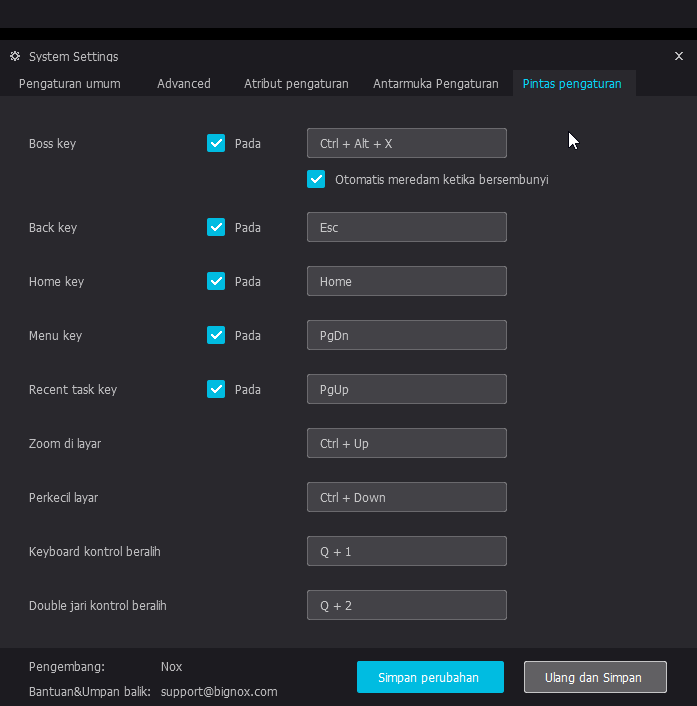Disable automatic mute when hidden checkbox
Viewport: 697px width, 706px height.
pos(316,179)
